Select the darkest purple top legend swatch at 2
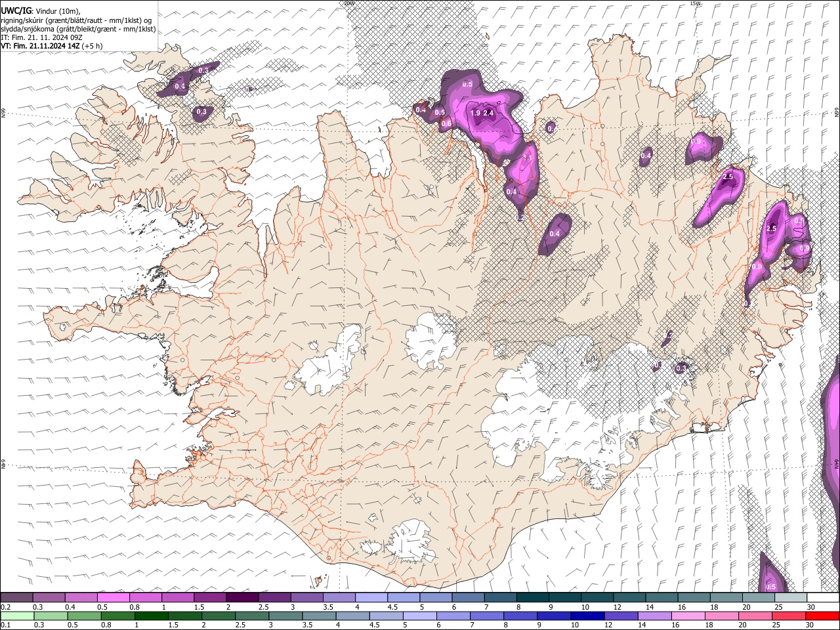This screenshot has height=630, width=840. 242,597
